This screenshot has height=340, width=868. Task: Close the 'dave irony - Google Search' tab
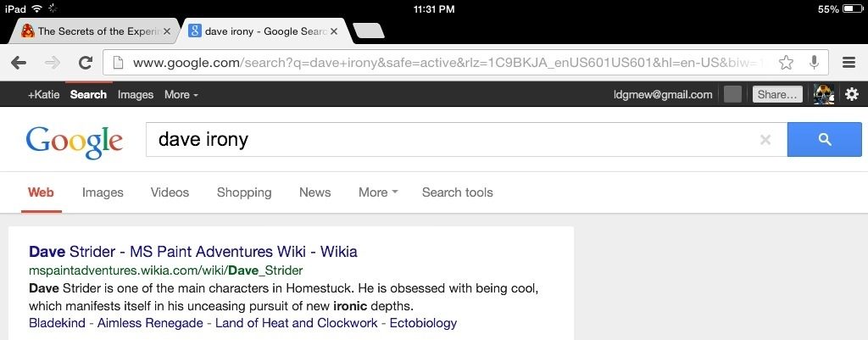point(334,31)
